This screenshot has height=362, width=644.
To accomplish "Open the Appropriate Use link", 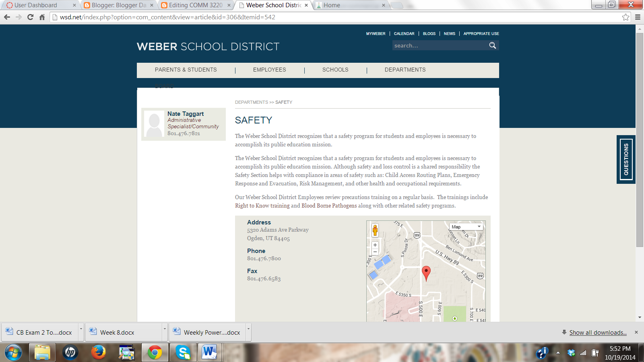I will pyautogui.click(x=481, y=34).
